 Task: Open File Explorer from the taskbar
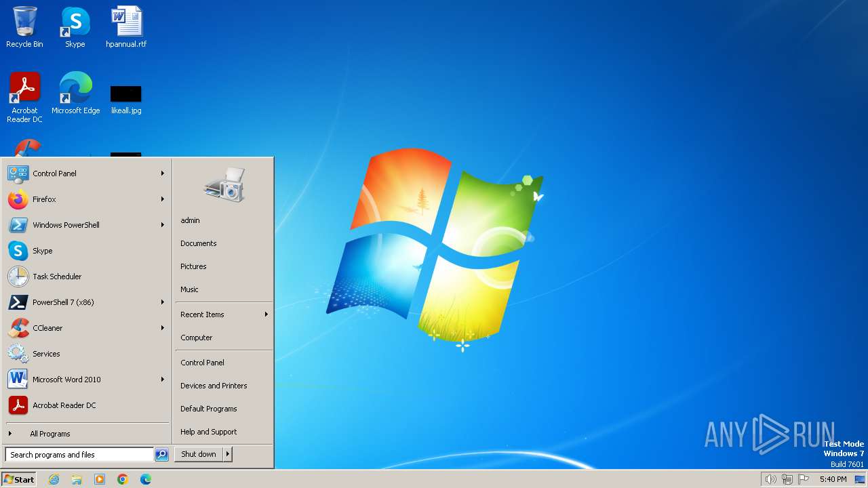pyautogui.click(x=77, y=479)
